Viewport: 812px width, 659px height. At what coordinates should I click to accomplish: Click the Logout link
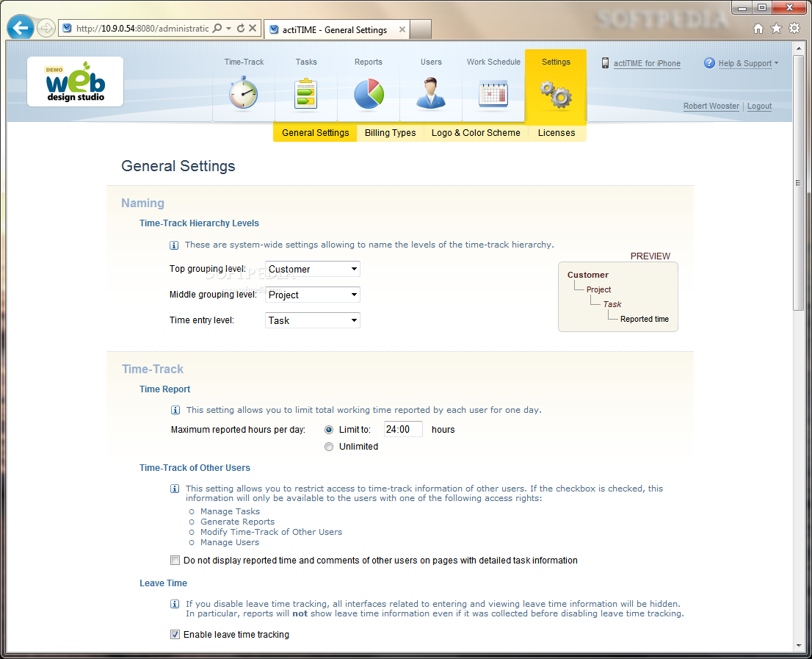[x=759, y=106]
